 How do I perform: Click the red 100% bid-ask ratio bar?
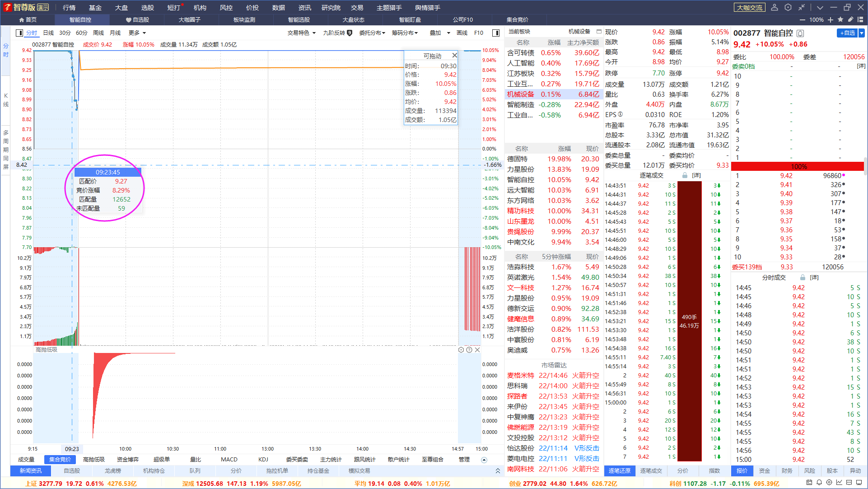[x=798, y=166]
